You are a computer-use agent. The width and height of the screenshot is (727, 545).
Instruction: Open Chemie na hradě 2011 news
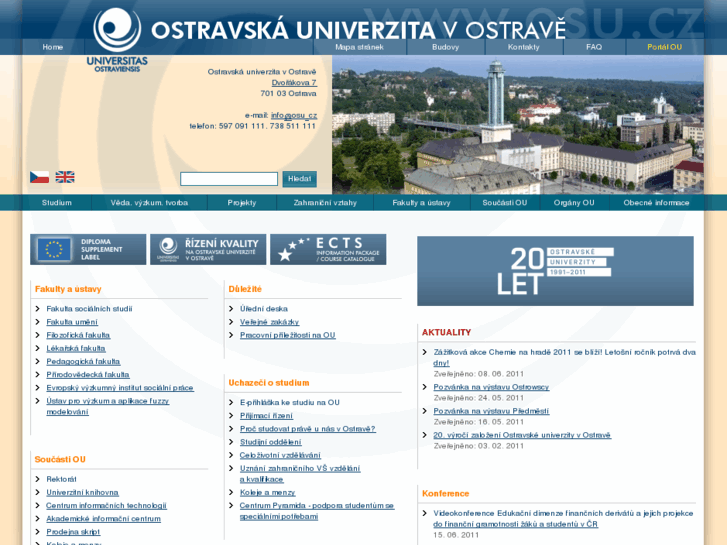click(x=564, y=357)
